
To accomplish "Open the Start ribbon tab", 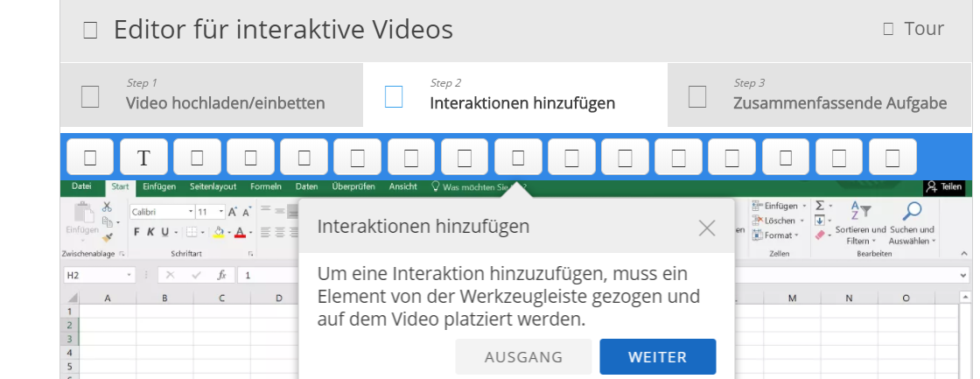I will 120,186.
